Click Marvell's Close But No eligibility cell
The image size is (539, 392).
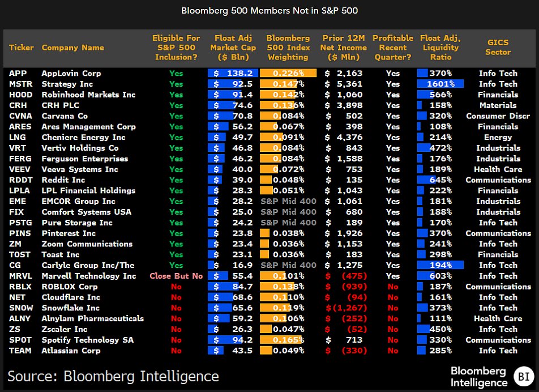coord(176,276)
